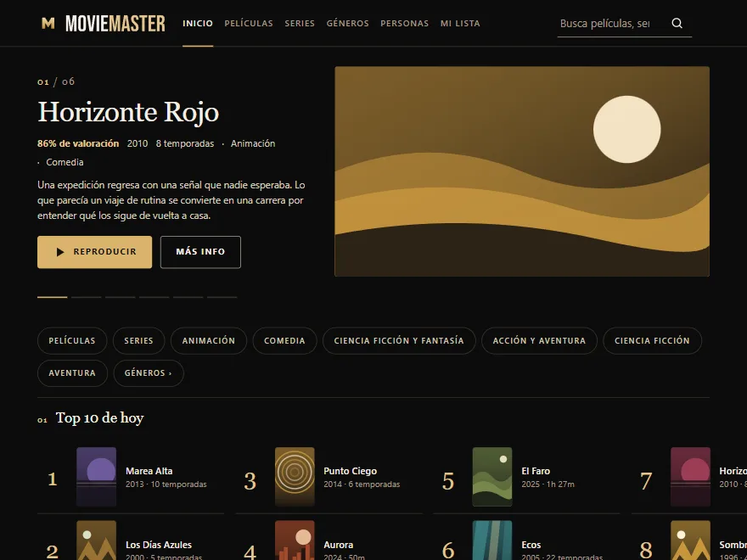Viewport: 747px width, 560px height.
Task: Click the 2025 · 1h 27m text
Action: coord(548,484)
